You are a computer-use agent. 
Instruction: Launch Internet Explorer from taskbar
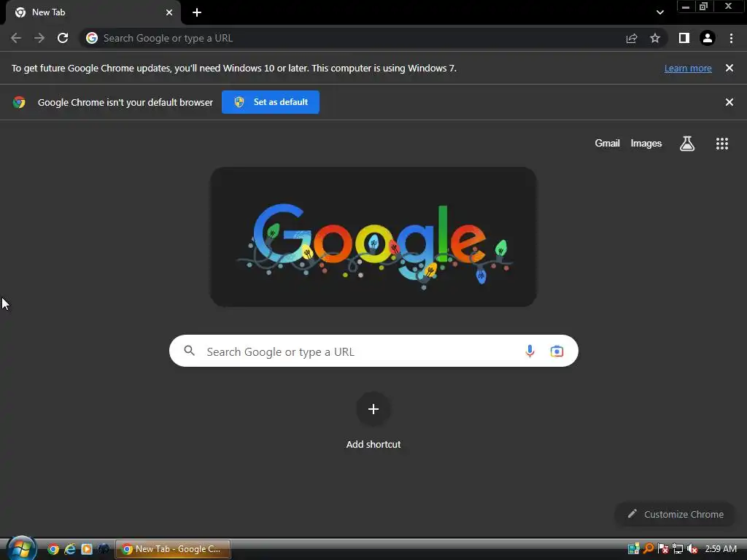pos(70,549)
